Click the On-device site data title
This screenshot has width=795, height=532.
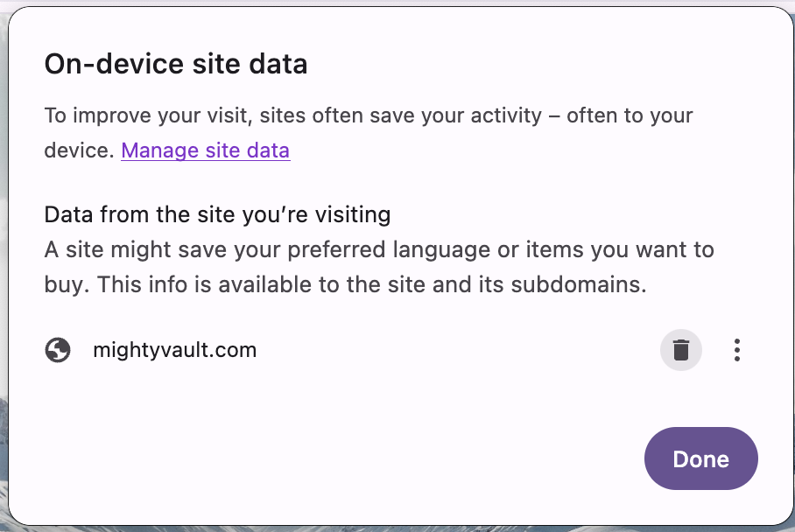coord(176,65)
